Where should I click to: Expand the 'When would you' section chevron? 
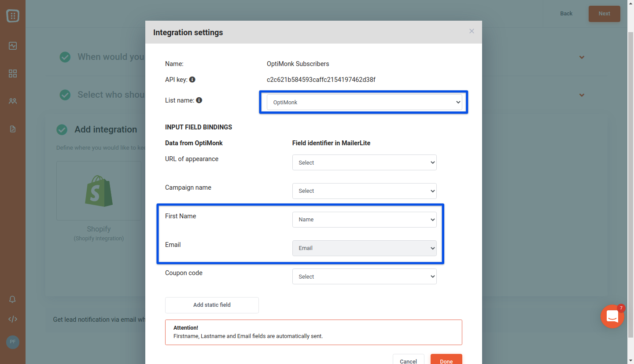click(582, 57)
